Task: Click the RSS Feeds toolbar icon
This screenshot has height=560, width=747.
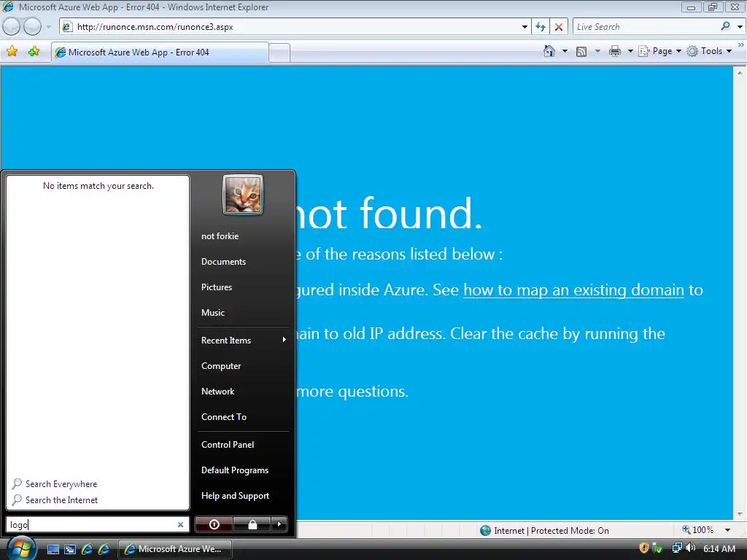Action: (x=581, y=52)
